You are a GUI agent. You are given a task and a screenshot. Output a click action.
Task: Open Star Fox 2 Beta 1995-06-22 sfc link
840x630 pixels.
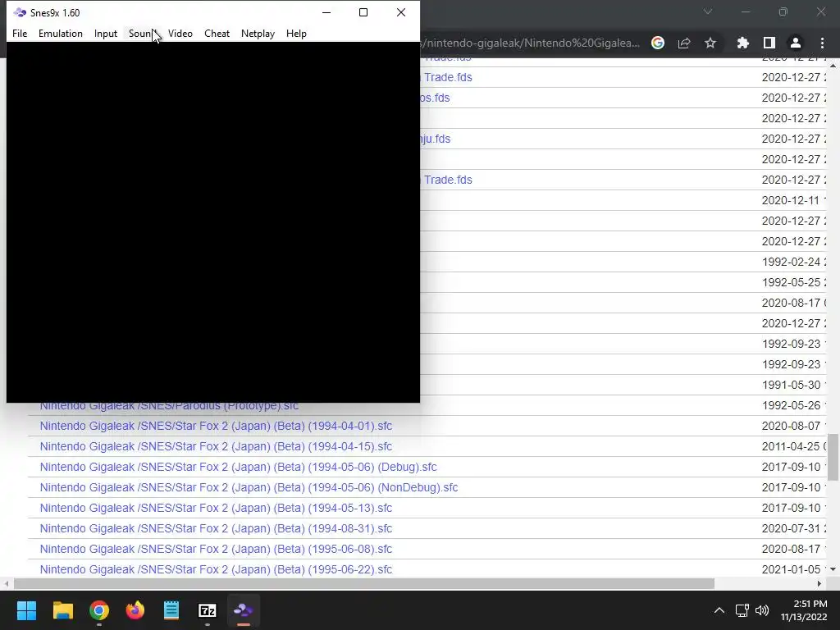tap(216, 569)
